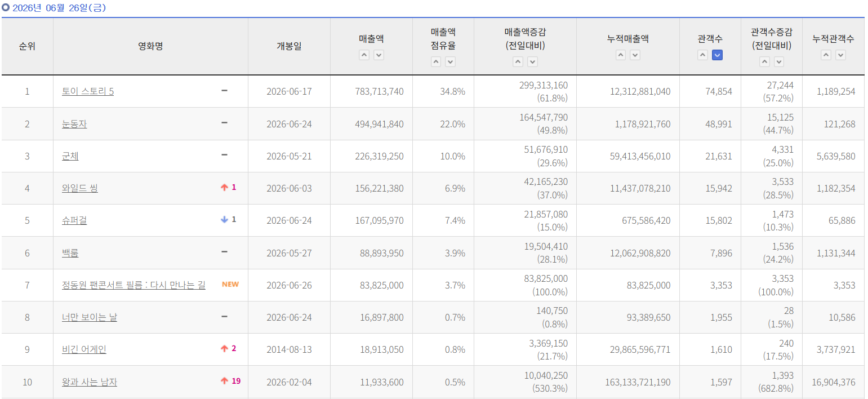Sort 매출액 column descending with down arrow
Image resolution: width=868 pixels, height=399 pixels.
click(379, 55)
